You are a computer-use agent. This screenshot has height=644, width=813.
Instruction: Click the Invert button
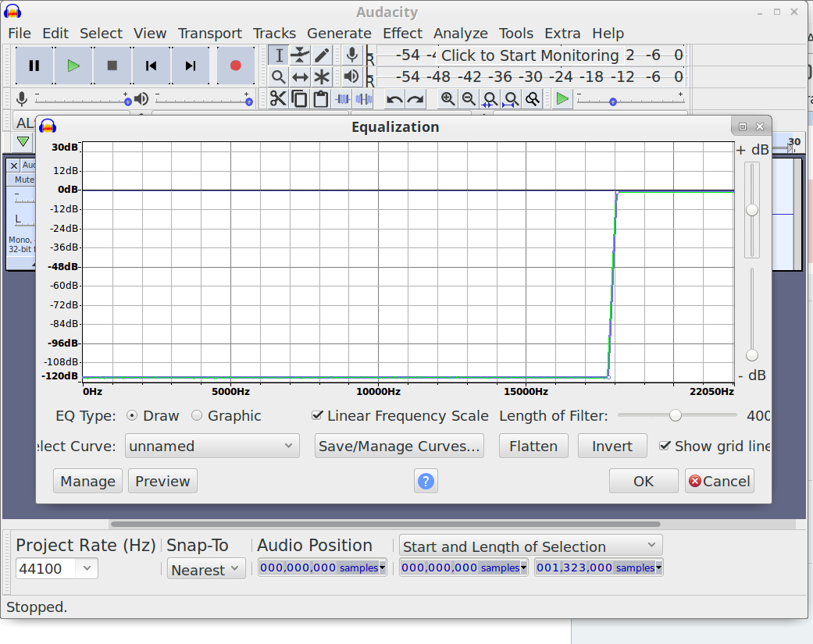612,446
